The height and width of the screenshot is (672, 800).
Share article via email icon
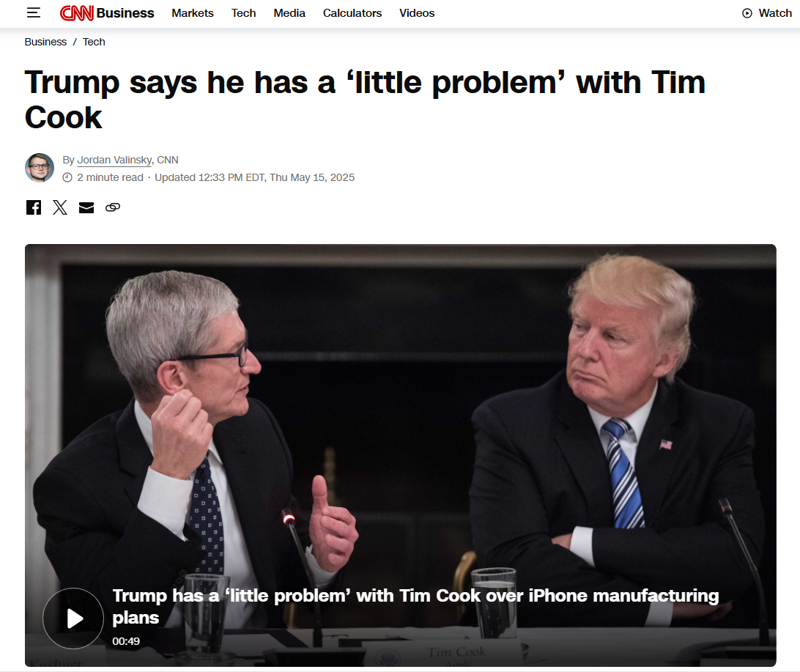86,207
